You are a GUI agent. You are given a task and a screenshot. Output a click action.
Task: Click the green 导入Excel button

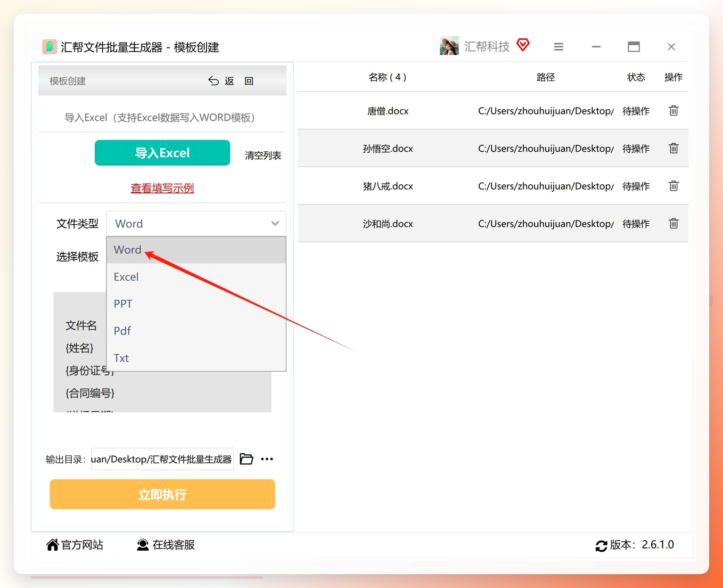point(162,153)
